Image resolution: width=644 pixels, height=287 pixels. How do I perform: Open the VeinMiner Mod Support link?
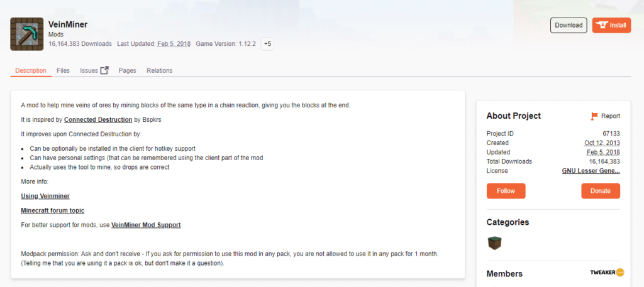[x=146, y=225]
